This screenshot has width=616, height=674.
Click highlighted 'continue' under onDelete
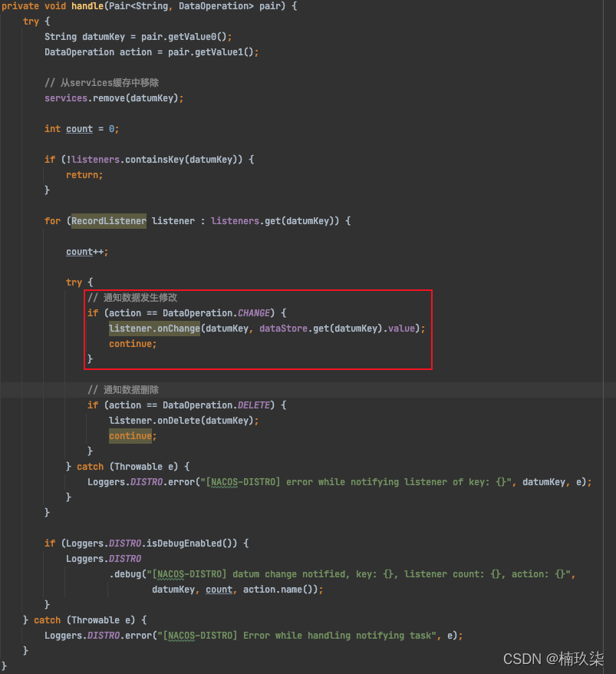pyautogui.click(x=130, y=436)
